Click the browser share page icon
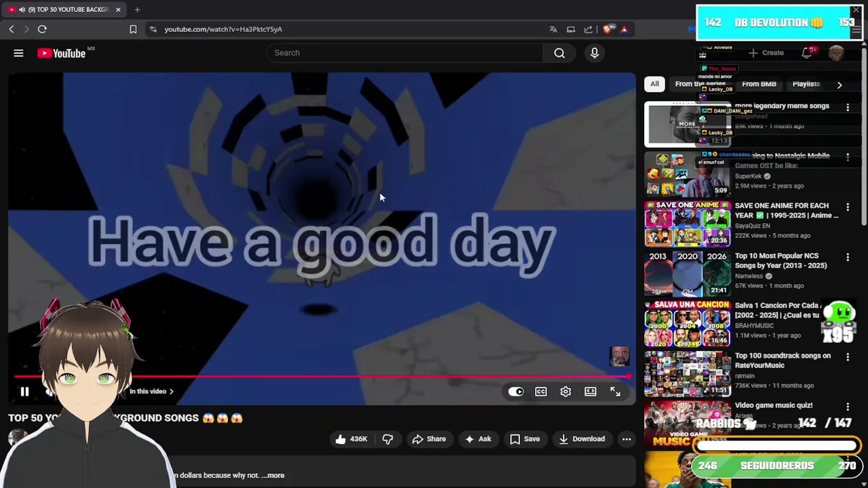Screen dimensions: 868x488 click(x=588, y=29)
